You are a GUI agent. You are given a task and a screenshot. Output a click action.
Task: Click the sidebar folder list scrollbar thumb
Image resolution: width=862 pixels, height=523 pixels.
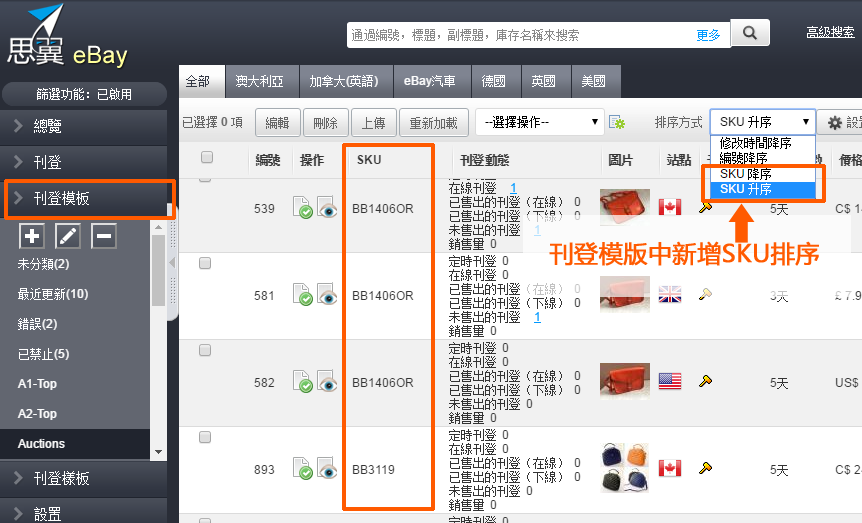[x=158, y=270]
